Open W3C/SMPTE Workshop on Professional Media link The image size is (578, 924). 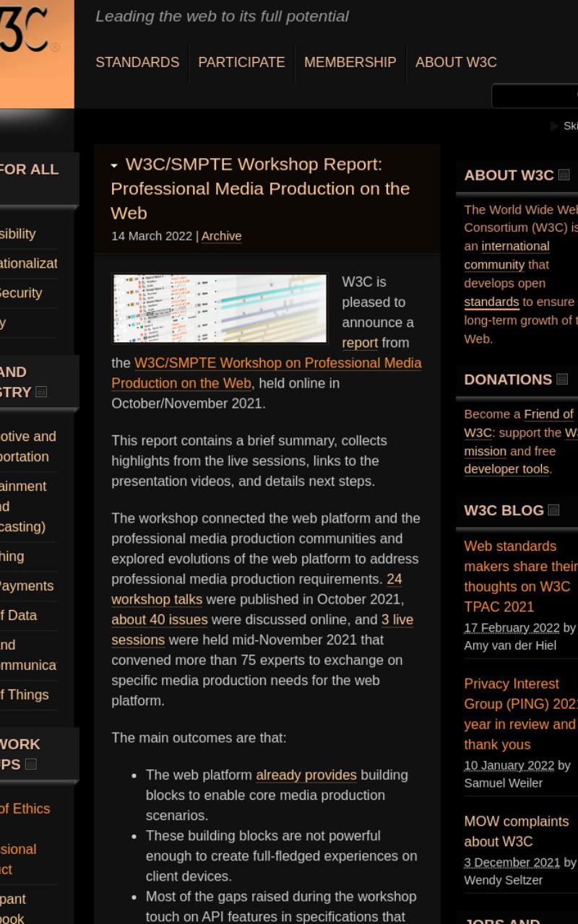click(267, 372)
